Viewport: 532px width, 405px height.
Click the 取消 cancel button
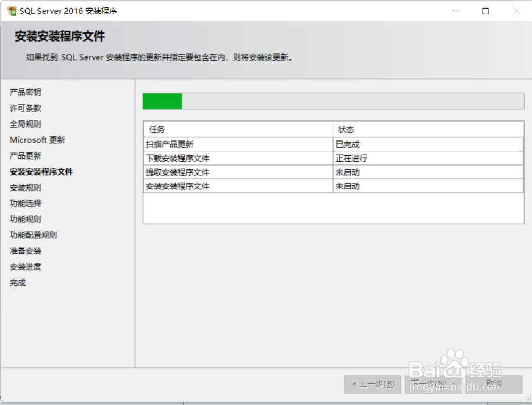tap(494, 384)
